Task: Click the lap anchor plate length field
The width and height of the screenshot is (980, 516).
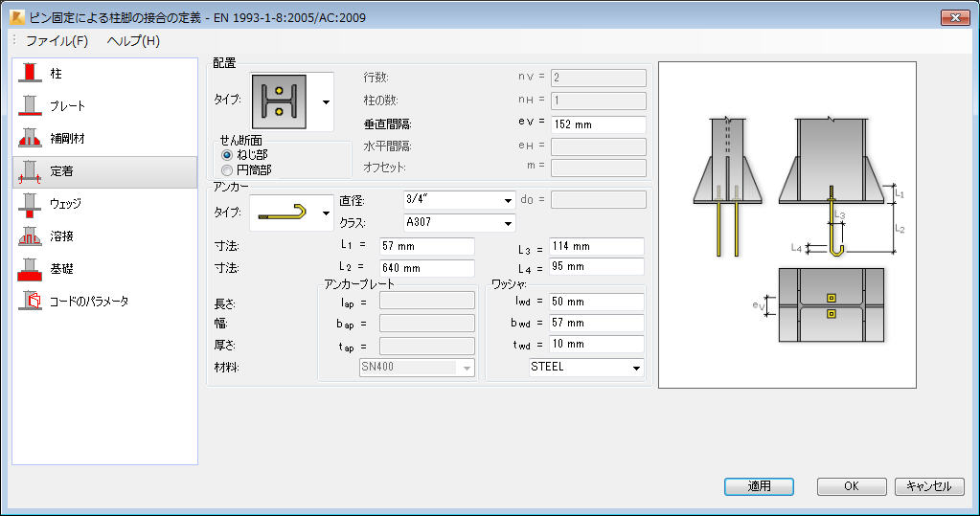Action: (x=427, y=301)
